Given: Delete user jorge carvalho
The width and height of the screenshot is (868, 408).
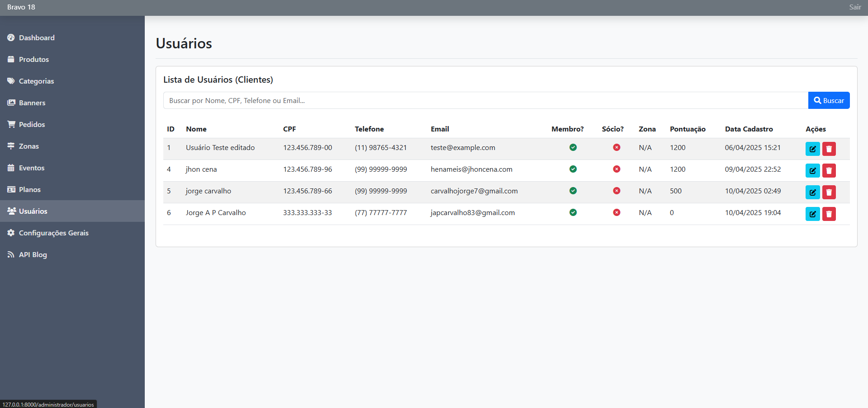Looking at the screenshot, I should 829,192.
